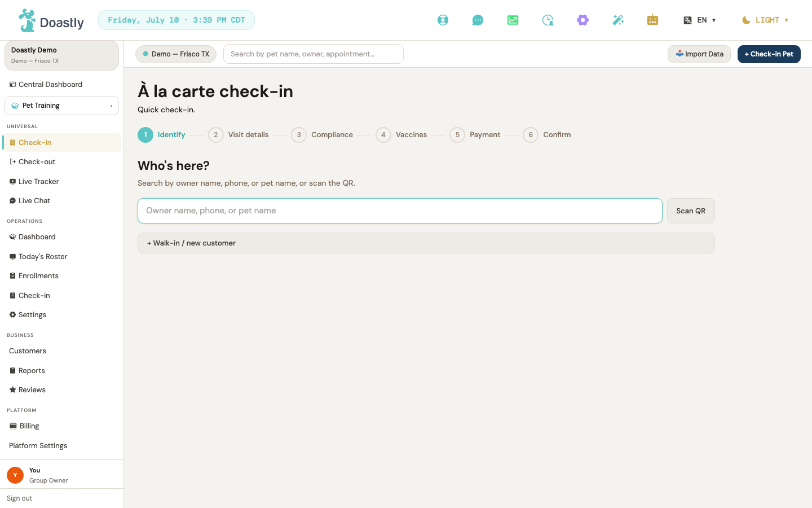Image resolution: width=812 pixels, height=508 pixels.
Task: Open the life-ring support icon in header
Action: tap(443, 20)
